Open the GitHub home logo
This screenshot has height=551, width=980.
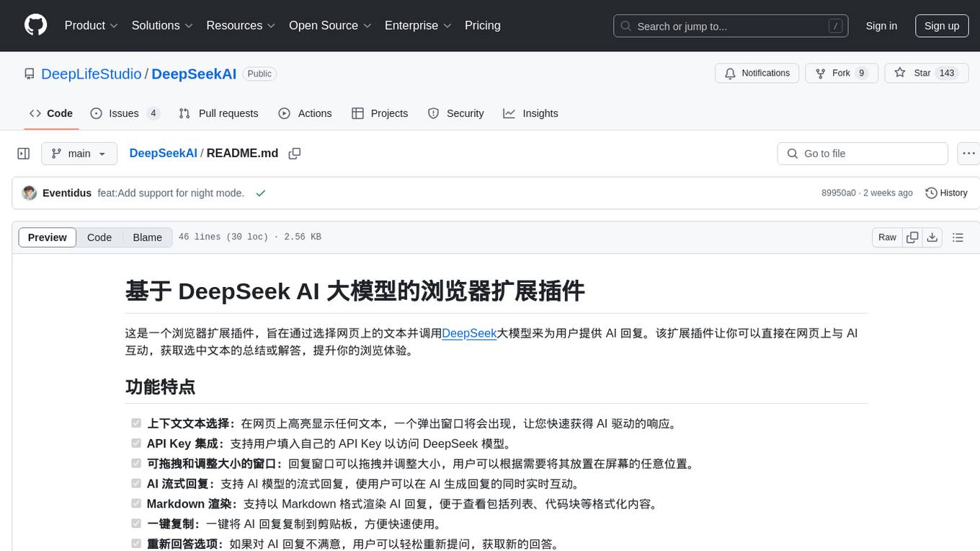35,25
